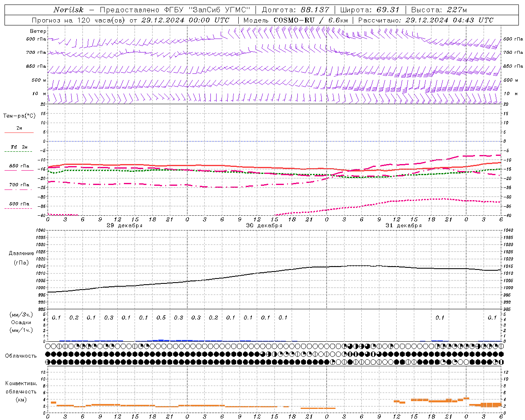This screenshot has height=420, width=525.
Task: Click the "29 декабря" date label
Action: tap(125, 226)
